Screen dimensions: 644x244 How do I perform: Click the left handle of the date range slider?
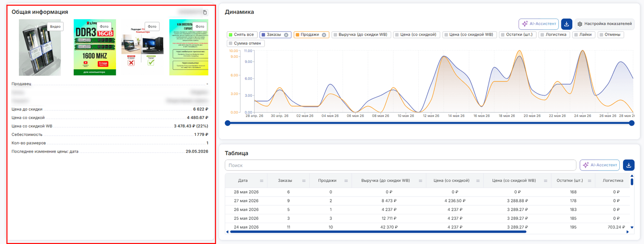[x=228, y=123]
